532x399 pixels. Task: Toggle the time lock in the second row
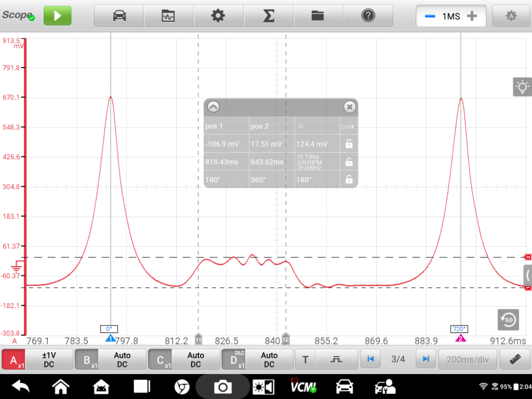pos(348,162)
